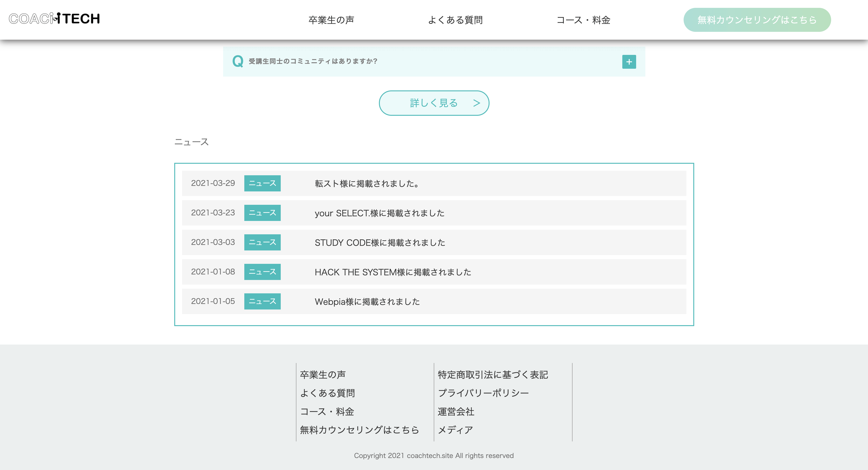Click the arrow on the 詳しく見る button
Image resolution: width=868 pixels, height=470 pixels.
click(476, 103)
